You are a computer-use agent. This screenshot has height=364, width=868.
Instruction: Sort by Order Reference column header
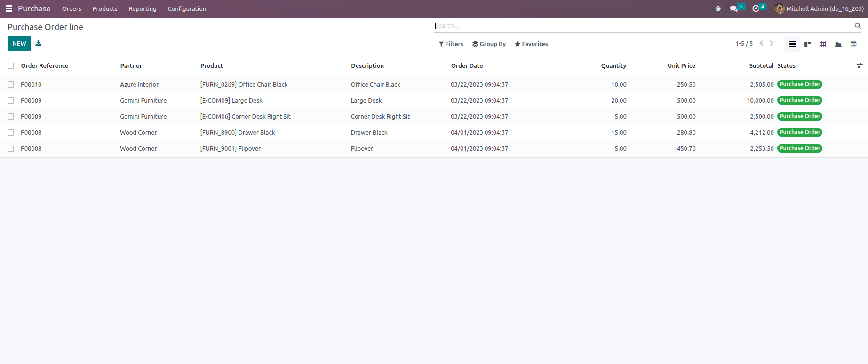(x=45, y=66)
